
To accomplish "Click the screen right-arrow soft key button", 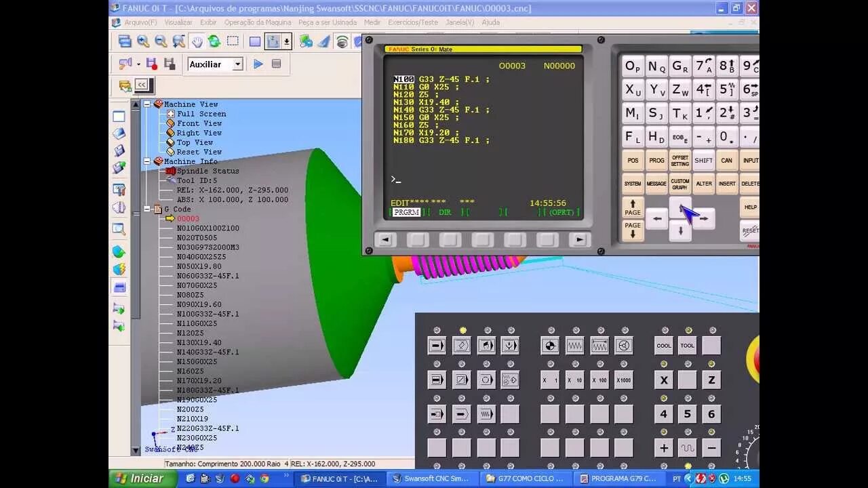I will tap(579, 239).
